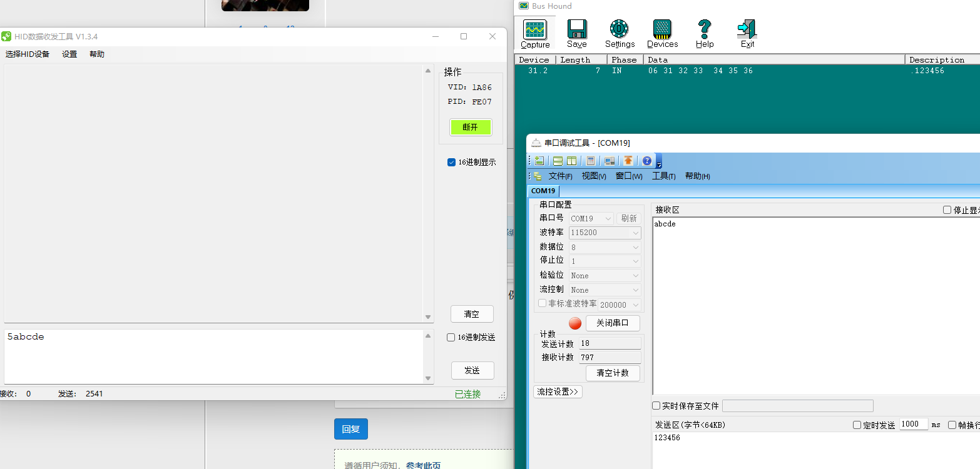Click the HID send box containing 5abcde
Image resolution: width=980 pixels, height=469 pixels.
(214, 356)
